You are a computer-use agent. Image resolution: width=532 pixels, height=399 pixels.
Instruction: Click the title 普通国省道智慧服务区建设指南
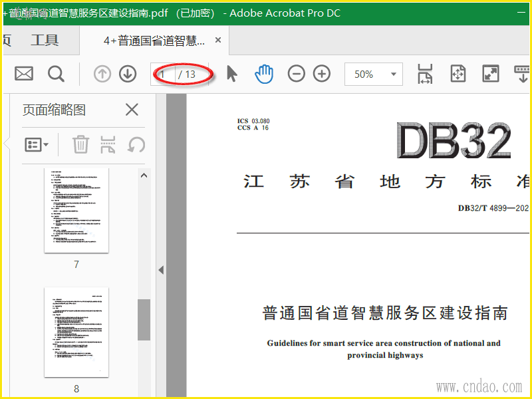pos(385,313)
